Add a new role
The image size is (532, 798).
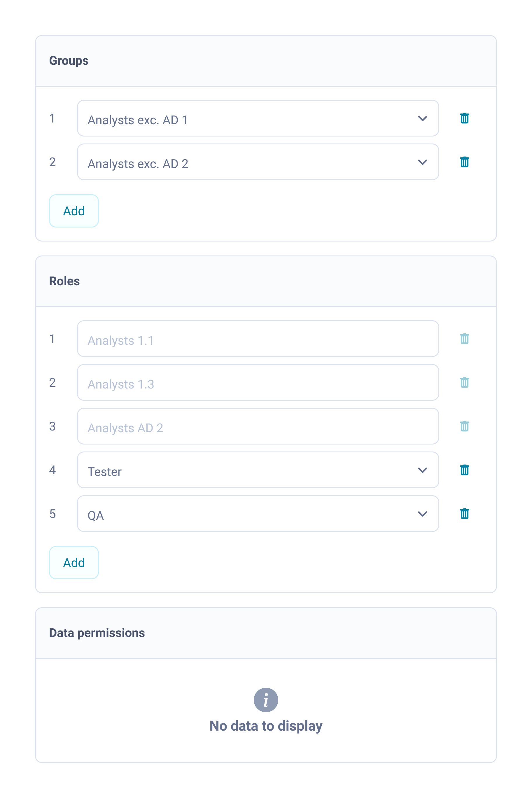[x=73, y=563]
